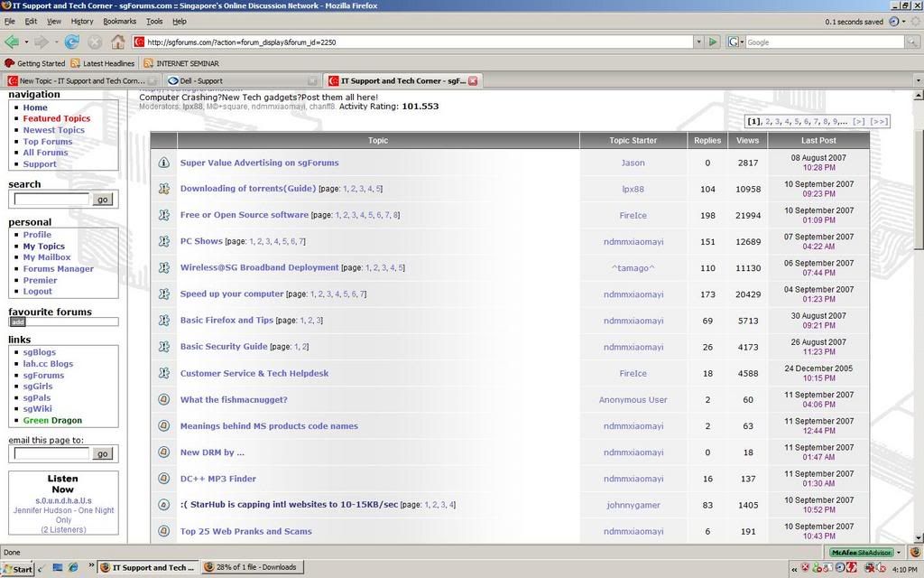Open the Featured Topics navigation link

(57, 118)
